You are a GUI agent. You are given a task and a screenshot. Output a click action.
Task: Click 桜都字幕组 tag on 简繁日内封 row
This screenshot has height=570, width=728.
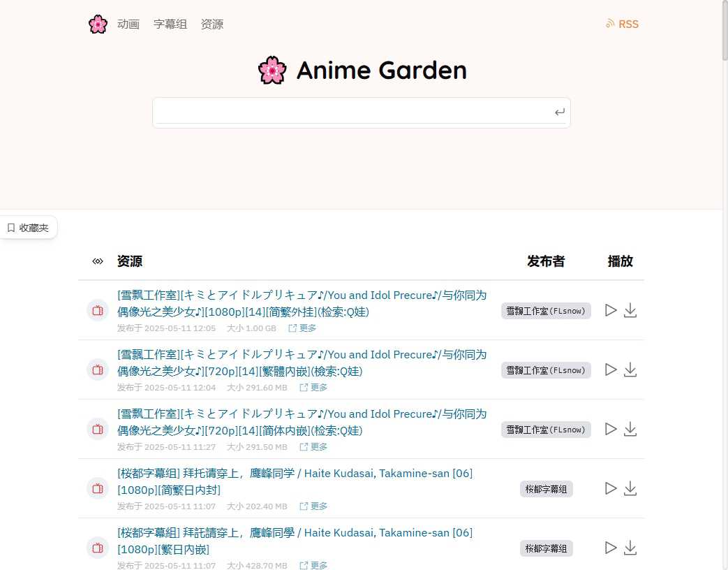pyautogui.click(x=546, y=489)
